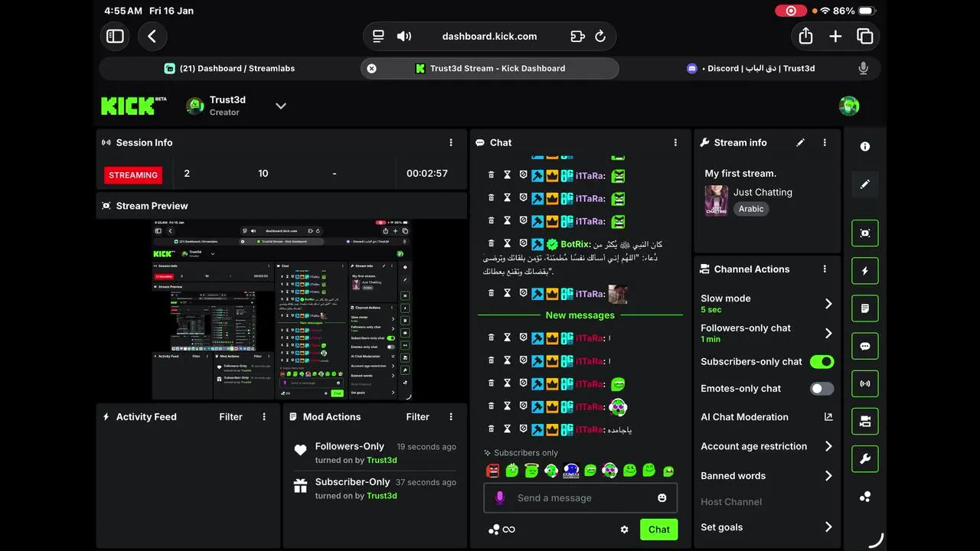Open chat settings gear icon
Image resolution: width=980 pixels, height=551 pixels.
point(624,530)
